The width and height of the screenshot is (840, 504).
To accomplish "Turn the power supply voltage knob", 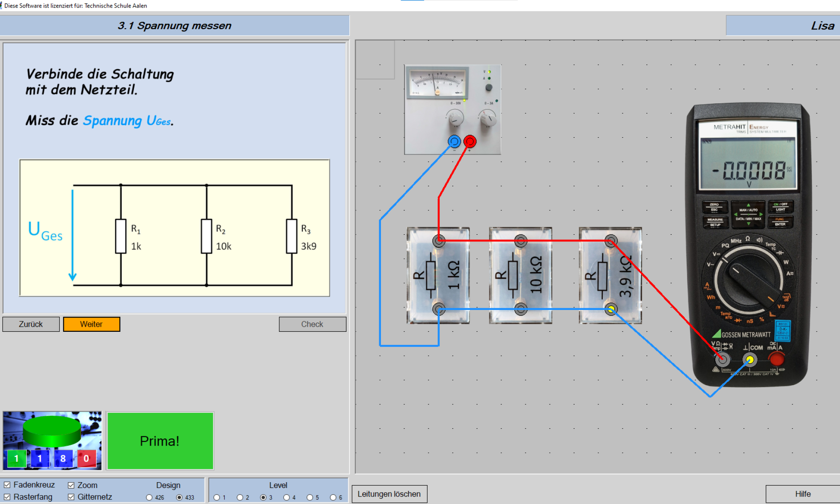I will click(455, 118).
